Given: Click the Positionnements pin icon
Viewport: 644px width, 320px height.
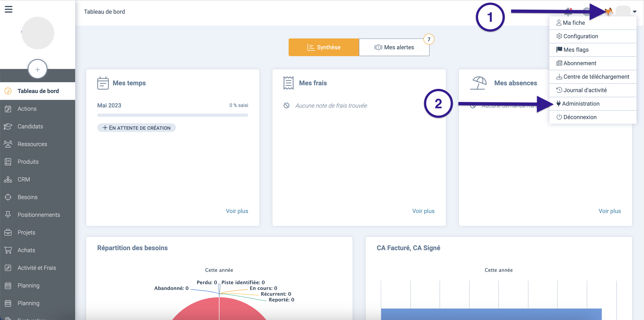Looking at the screenshot, I should [8, 215].
